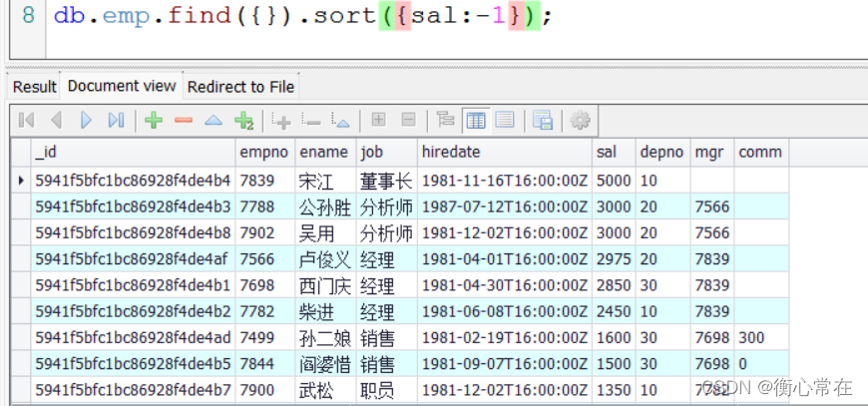
Task: Select hiredate cell 1981-02-19T16:00:00Z
Action: point(504,337)
